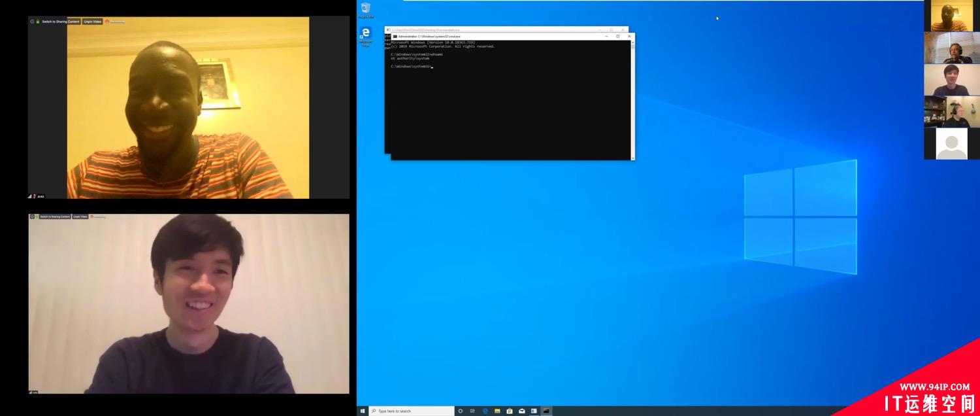Screen dimensions: 980x416
Task: Open the Recycle Bin desktop icon
Action: pyautogui.click(x=366, y=10)
